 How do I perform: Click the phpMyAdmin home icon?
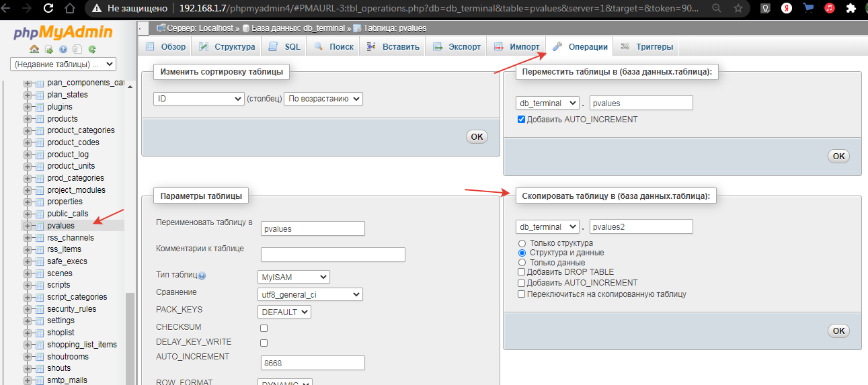click(34, 49)
